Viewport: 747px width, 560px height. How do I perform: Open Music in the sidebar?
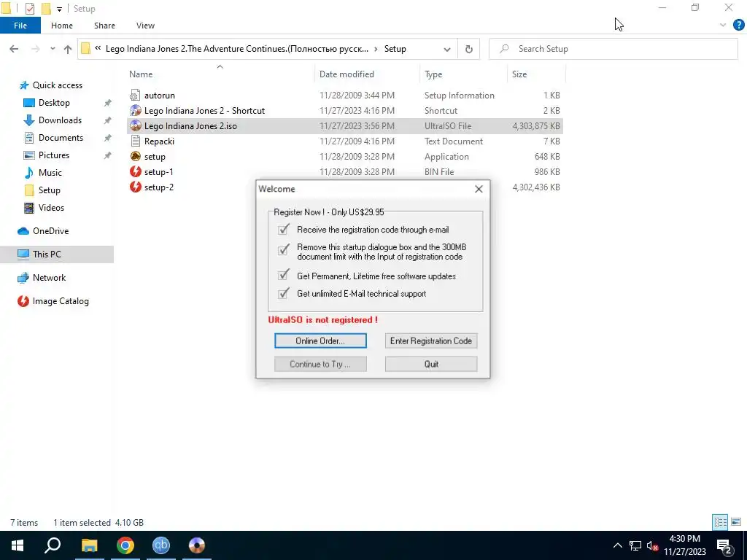tap(50, 172)
